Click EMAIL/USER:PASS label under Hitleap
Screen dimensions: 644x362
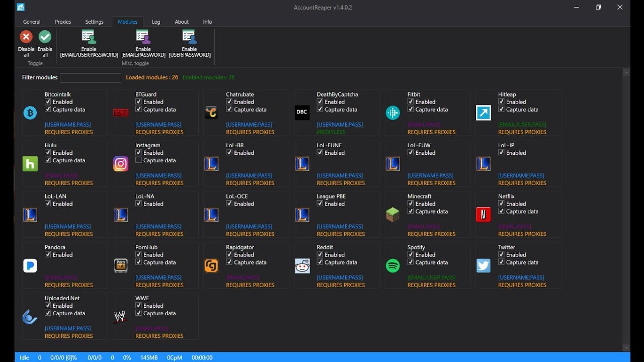pos(522,125)
